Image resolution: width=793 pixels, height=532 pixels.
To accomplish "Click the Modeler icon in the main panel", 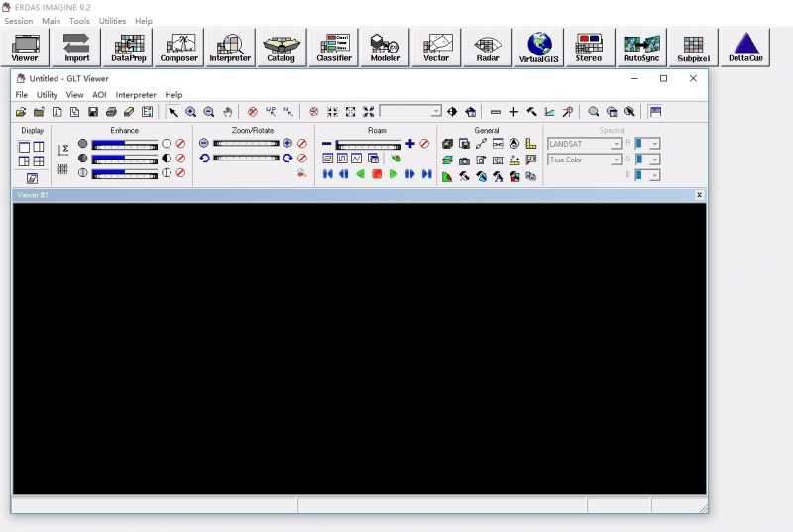I will click(385, 47).
